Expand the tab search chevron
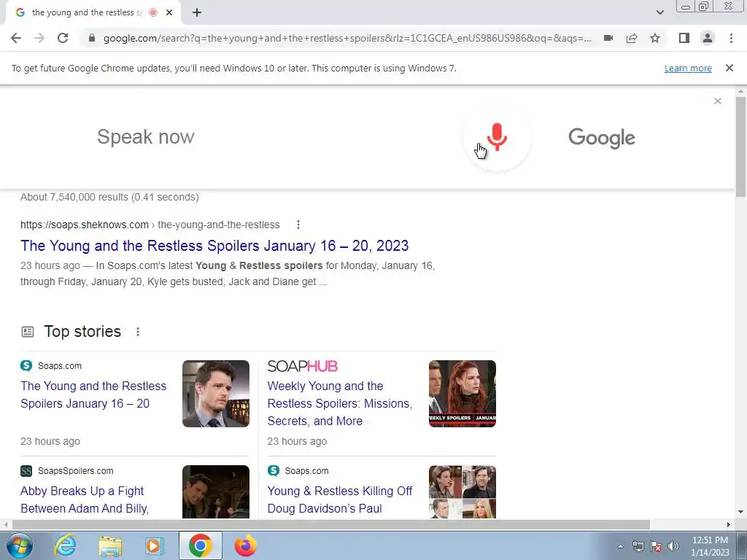The width and height of the screenshot is (747, 560). point(659,13)
